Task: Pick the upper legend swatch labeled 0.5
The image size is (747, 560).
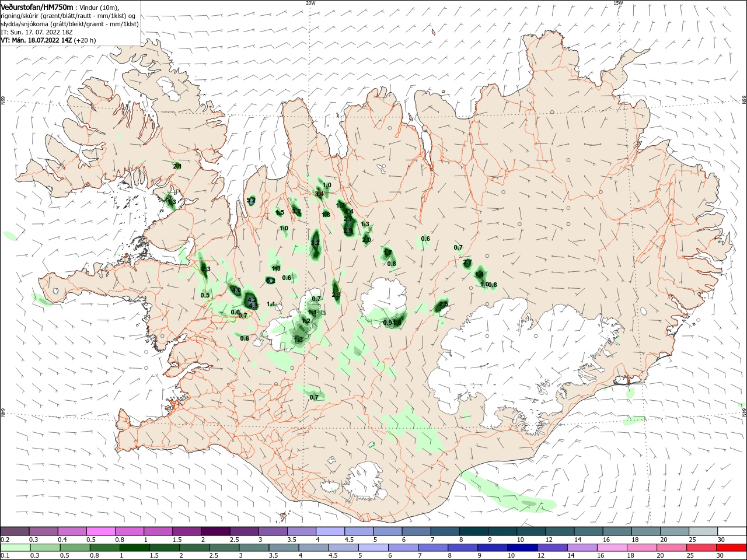Action: coord(100,531)
